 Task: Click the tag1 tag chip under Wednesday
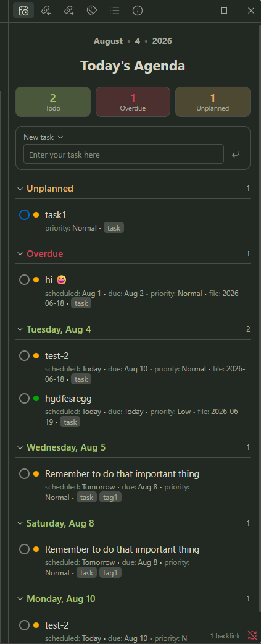click(110, 498)
